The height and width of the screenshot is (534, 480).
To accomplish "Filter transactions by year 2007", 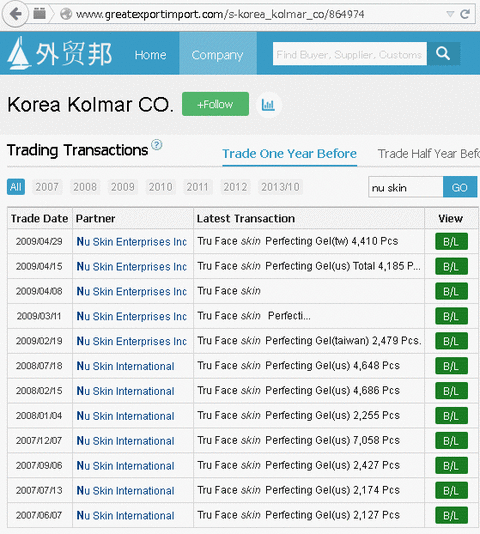I will tap(47, 187).
